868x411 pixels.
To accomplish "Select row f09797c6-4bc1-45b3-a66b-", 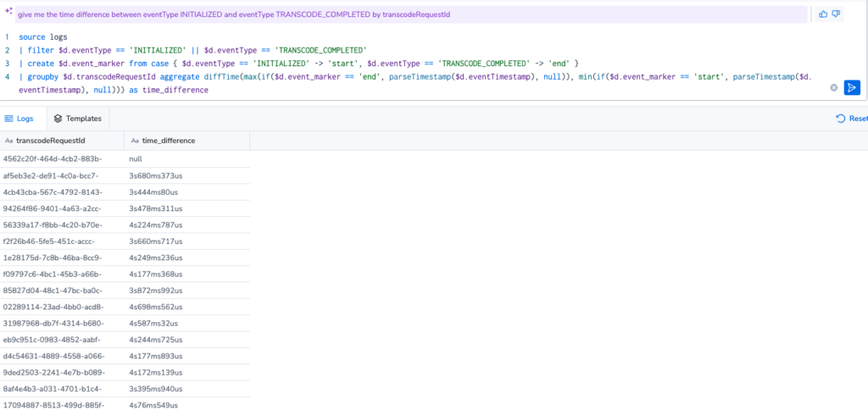I will [x=125, y=274].
